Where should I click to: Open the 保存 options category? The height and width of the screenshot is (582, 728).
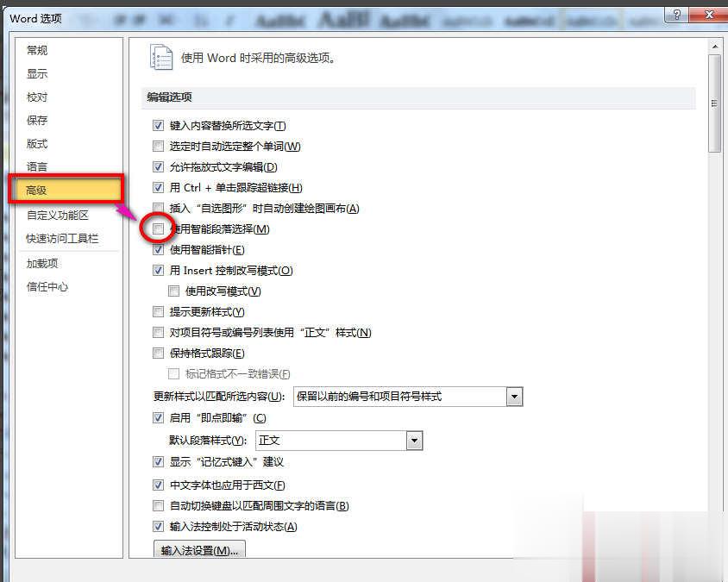click(37, 120)
